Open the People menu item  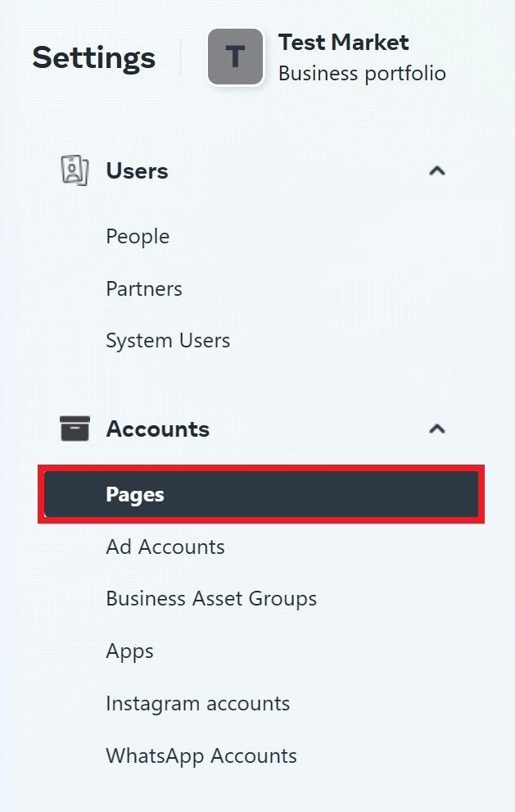pos(138,237)
